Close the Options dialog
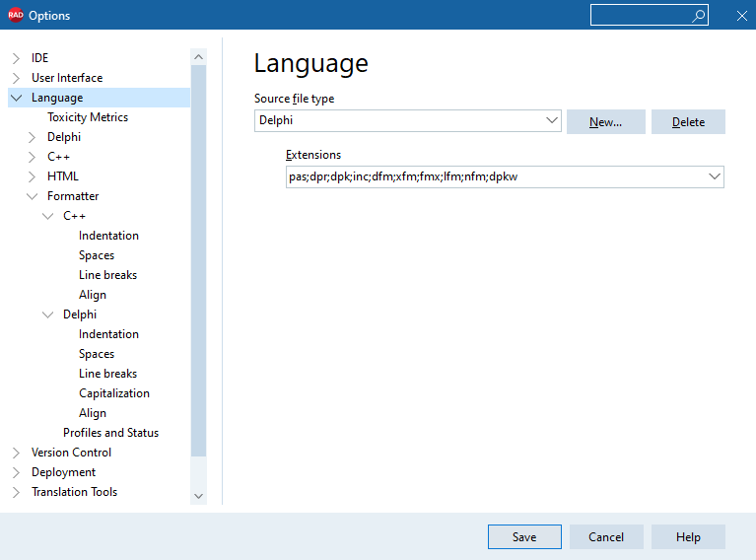Image resolution: width=756 pixels, height=560 pixels. 741,16
